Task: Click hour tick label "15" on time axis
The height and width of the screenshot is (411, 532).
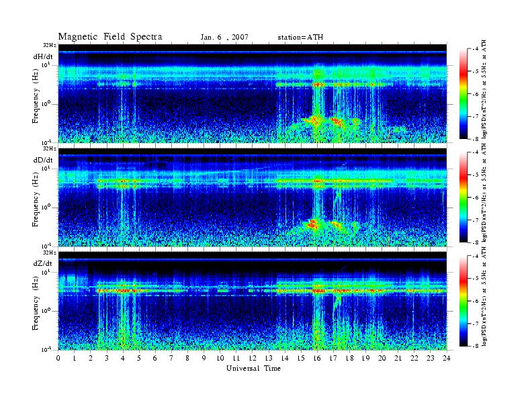Action: coord(301,358)
